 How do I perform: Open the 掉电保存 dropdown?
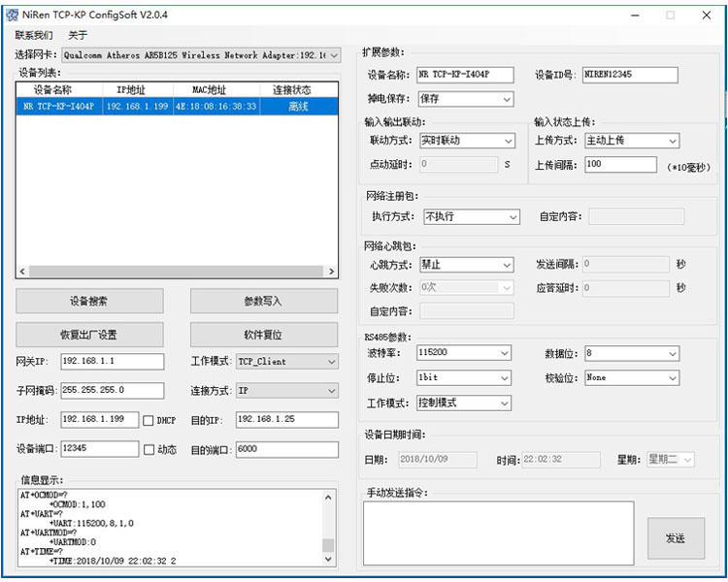[x=466, y=99]
